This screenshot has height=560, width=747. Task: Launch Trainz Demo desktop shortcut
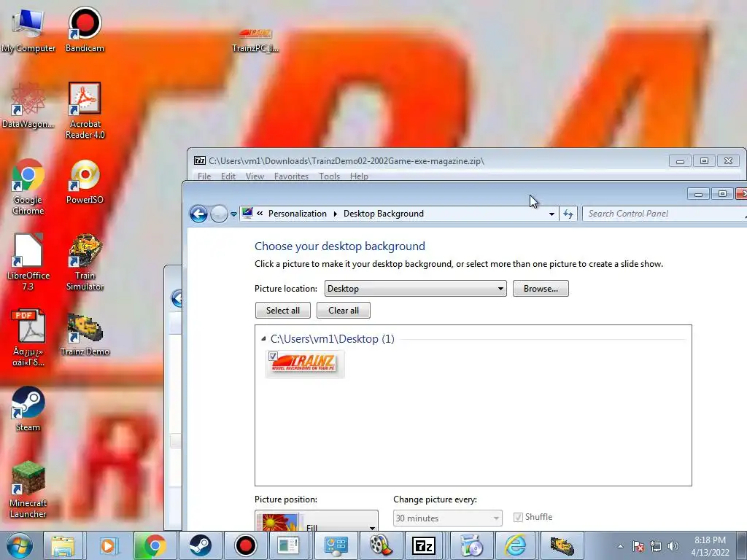click(x=85, y=334)
